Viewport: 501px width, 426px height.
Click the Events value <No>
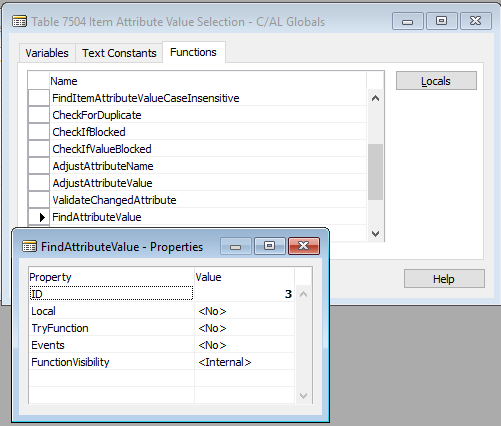212,345
